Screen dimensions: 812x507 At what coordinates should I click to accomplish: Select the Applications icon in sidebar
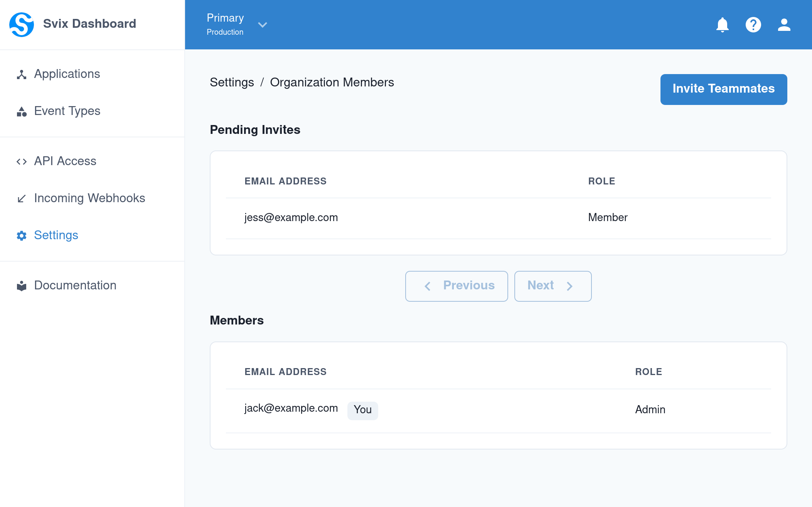point(22,74)
